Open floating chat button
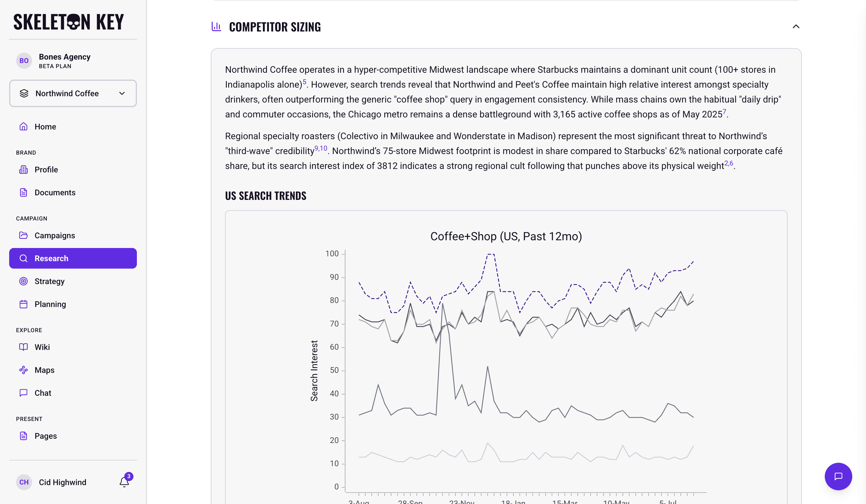Image resolution: width=866 pixels, height=504 pixels. [x=838, y=476]
